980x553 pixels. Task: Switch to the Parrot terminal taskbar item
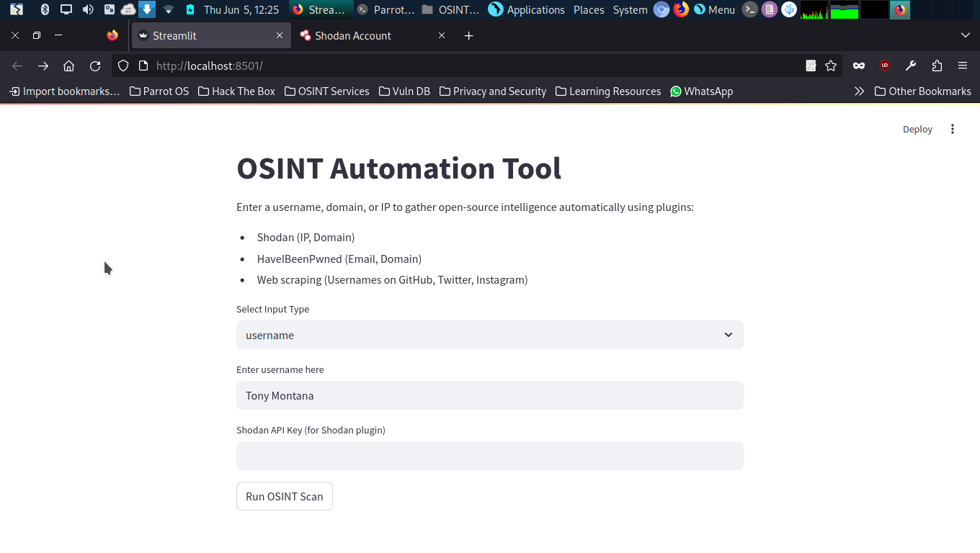pyautogui.click(x=386, y=9)
